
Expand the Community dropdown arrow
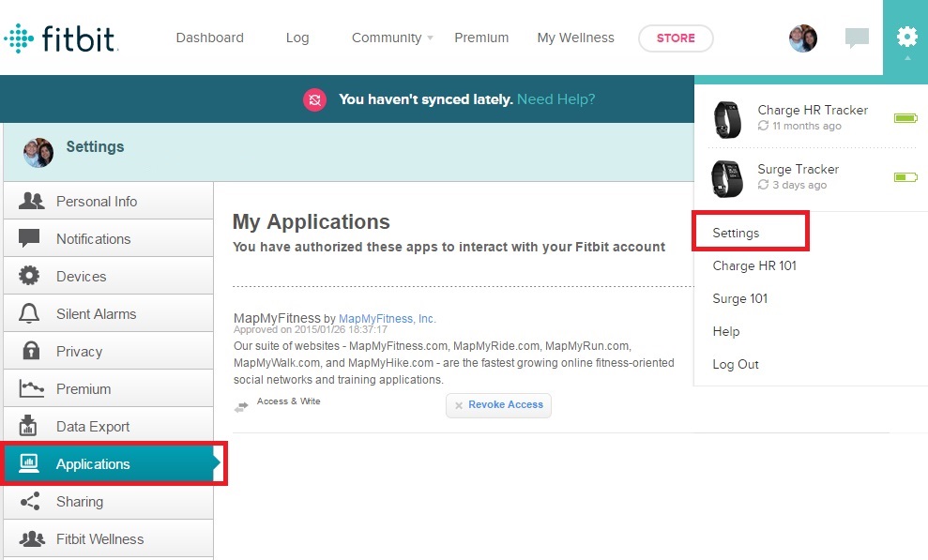[x=431, y=38]
